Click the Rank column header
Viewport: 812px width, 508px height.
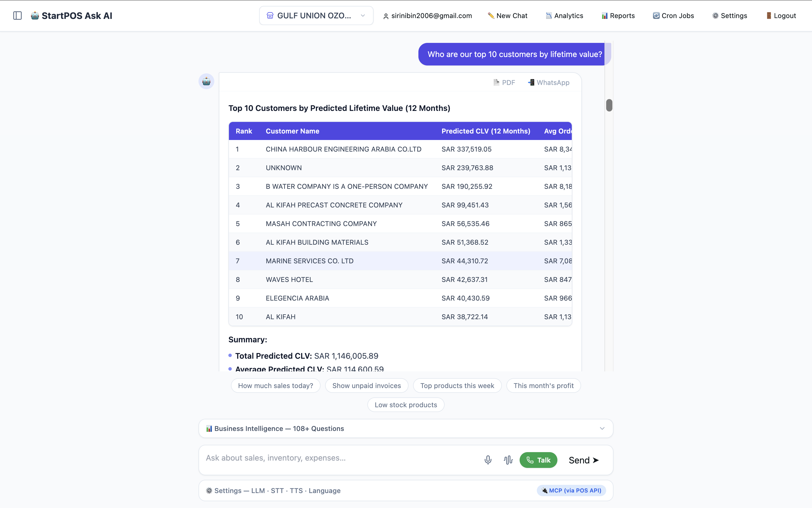(x=244, y=131)
